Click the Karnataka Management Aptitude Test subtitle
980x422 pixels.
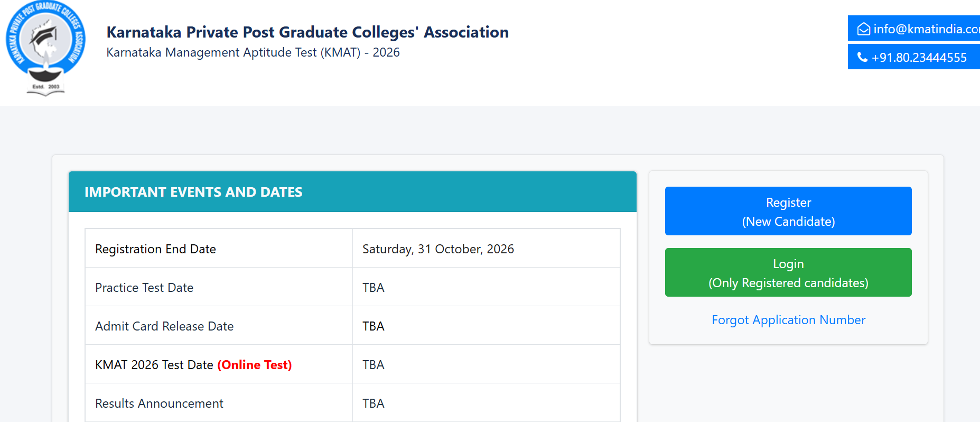pyautogui.click(x=253, y=52)
